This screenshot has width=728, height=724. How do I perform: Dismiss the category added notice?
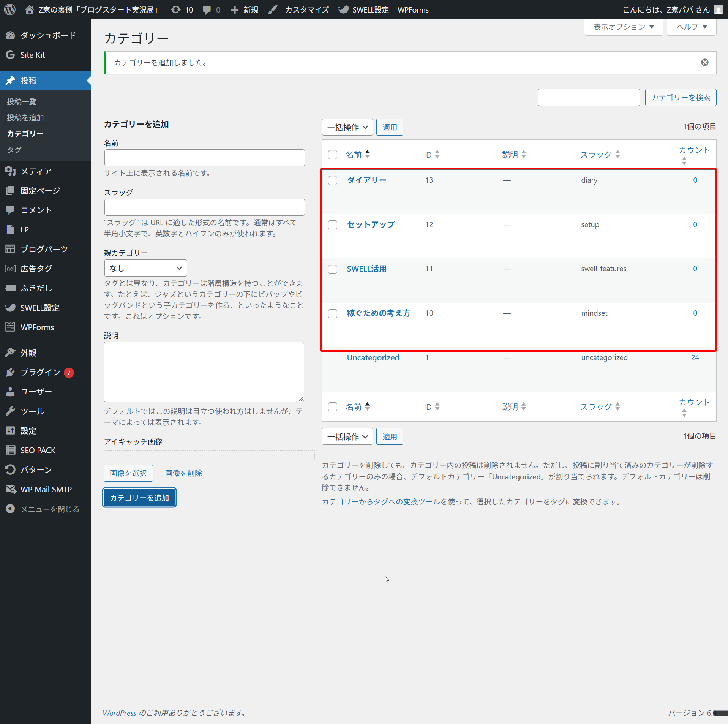[704, 62]
